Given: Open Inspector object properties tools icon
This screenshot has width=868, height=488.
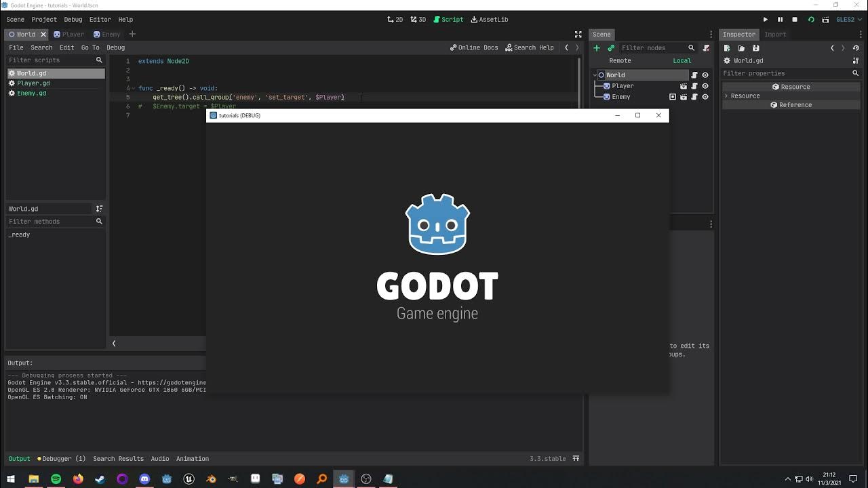Looking at the screenshot, I should click(x=856, y=61).
